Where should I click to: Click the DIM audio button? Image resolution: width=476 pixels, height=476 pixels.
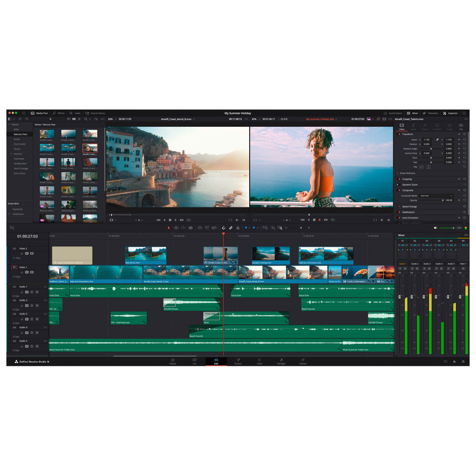[459, 228]
